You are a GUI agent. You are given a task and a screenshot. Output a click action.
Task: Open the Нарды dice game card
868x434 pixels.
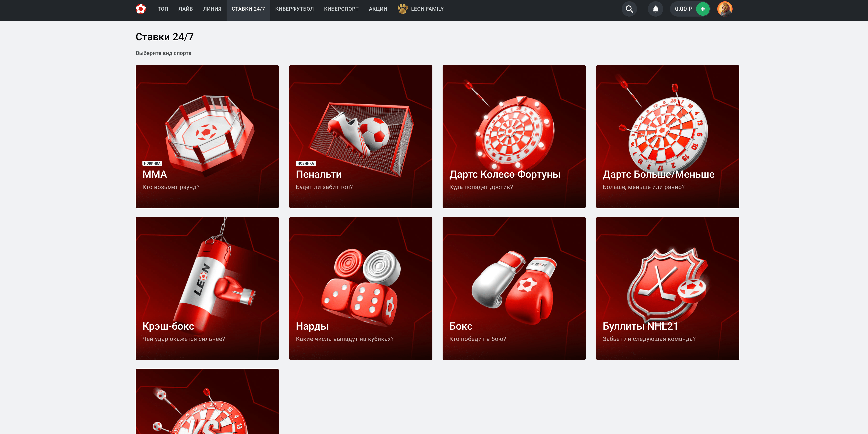360,288
